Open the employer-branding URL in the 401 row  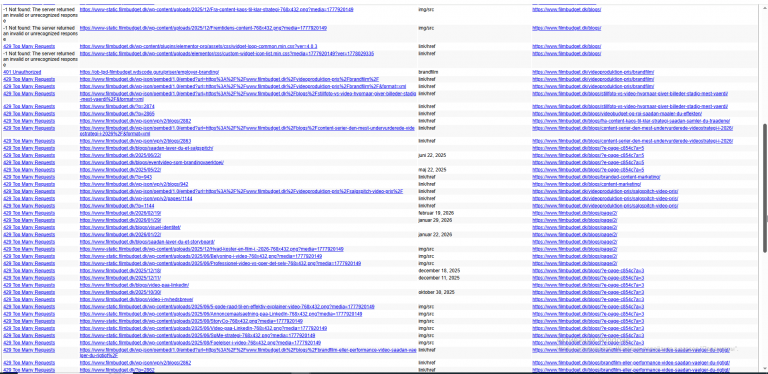[149, 72]
